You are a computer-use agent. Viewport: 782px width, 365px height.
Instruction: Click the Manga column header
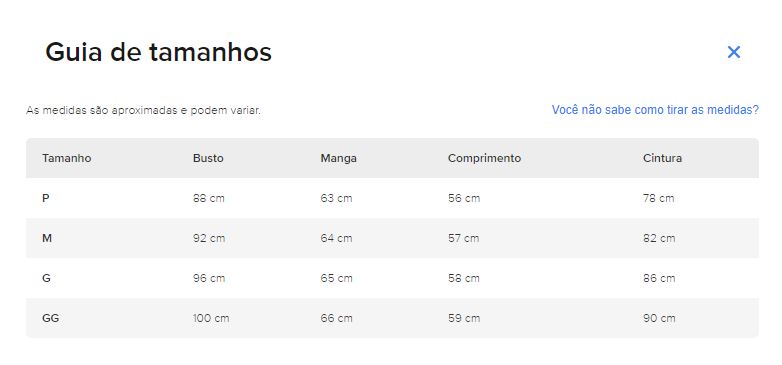(x=338, y=158)
